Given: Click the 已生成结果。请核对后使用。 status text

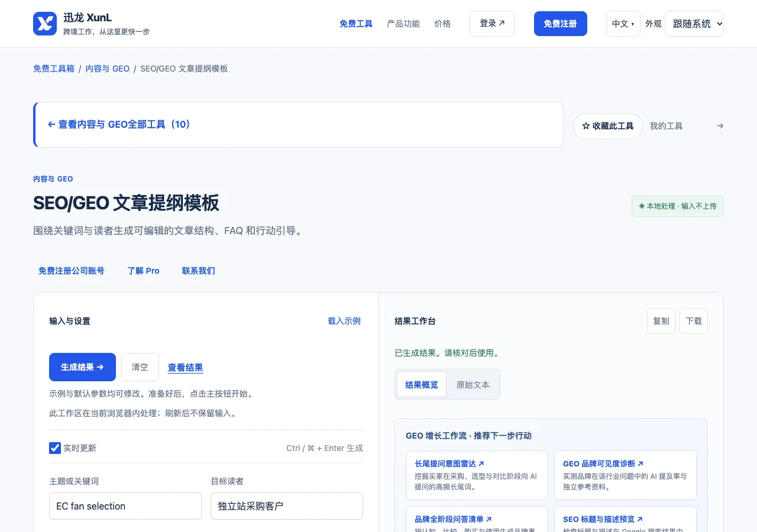Looking at the screenshot, I should [447, 353].
